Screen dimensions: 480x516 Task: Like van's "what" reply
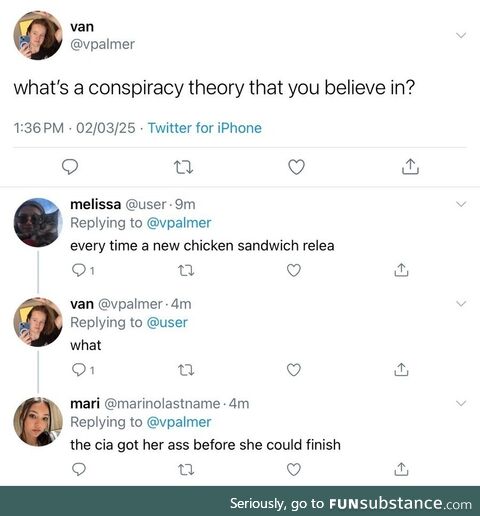(x=294, y=370)
